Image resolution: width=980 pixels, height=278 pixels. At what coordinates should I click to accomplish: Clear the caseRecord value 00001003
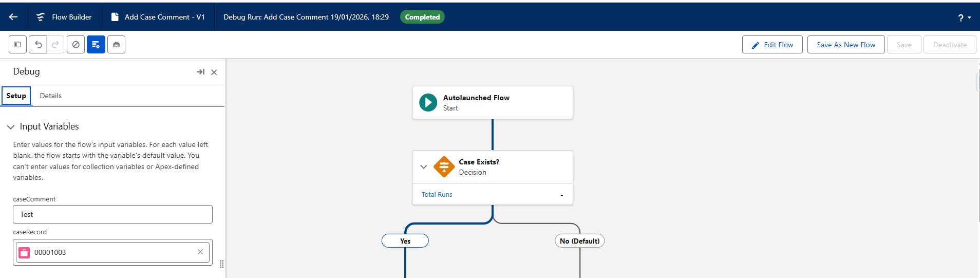point(200,252)
